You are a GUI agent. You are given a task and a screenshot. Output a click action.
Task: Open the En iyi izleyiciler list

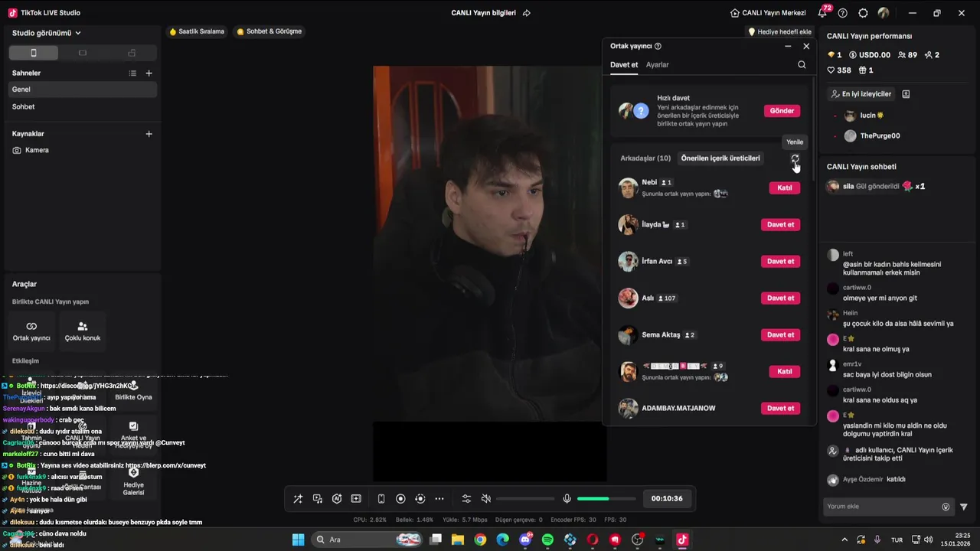tap(861, 94)
